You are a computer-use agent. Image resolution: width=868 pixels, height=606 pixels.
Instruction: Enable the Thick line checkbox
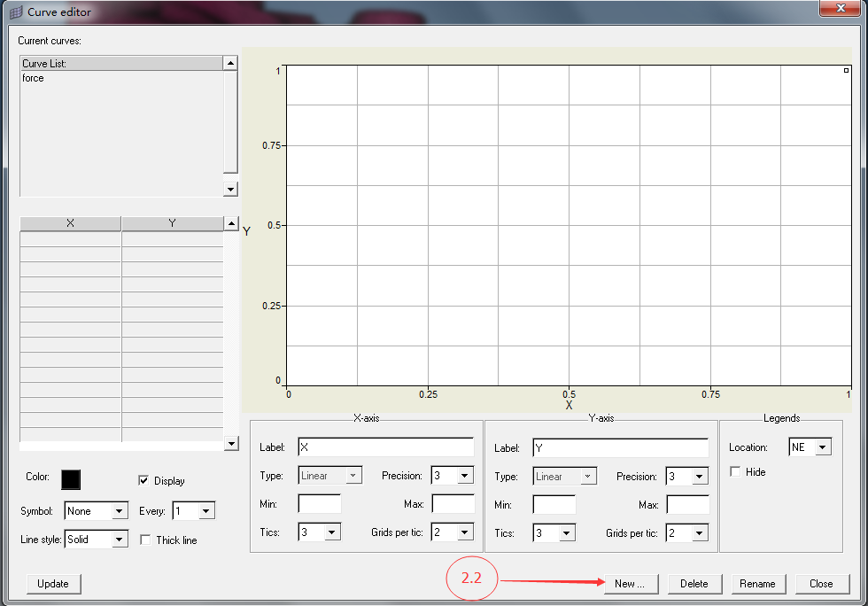[146, 540]
